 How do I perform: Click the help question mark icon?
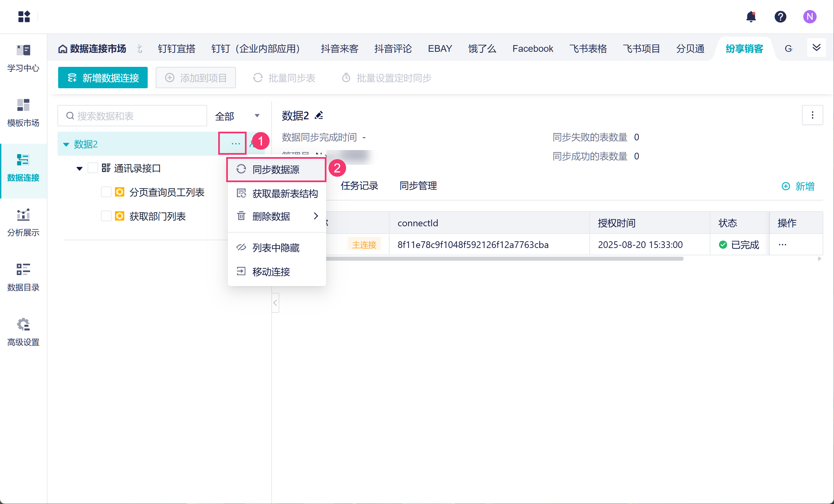[780, 16]
